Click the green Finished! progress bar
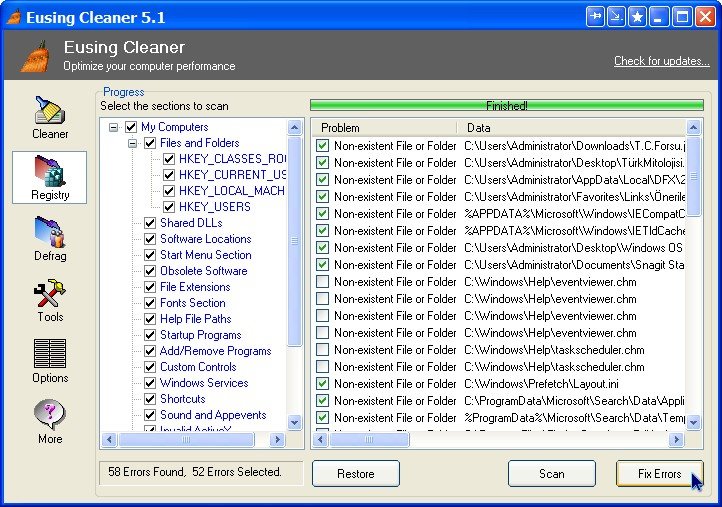The image size is (722, 507). point(507,105)
